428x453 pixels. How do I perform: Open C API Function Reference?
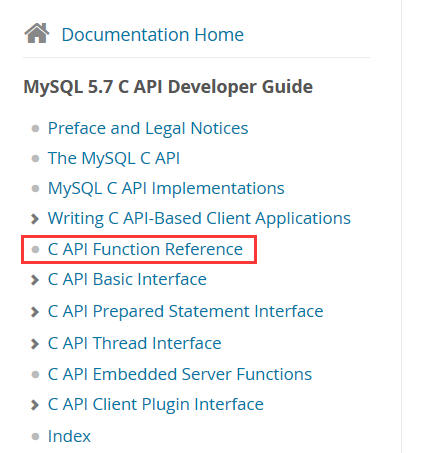pyautogui.click(x=145, y=249)
